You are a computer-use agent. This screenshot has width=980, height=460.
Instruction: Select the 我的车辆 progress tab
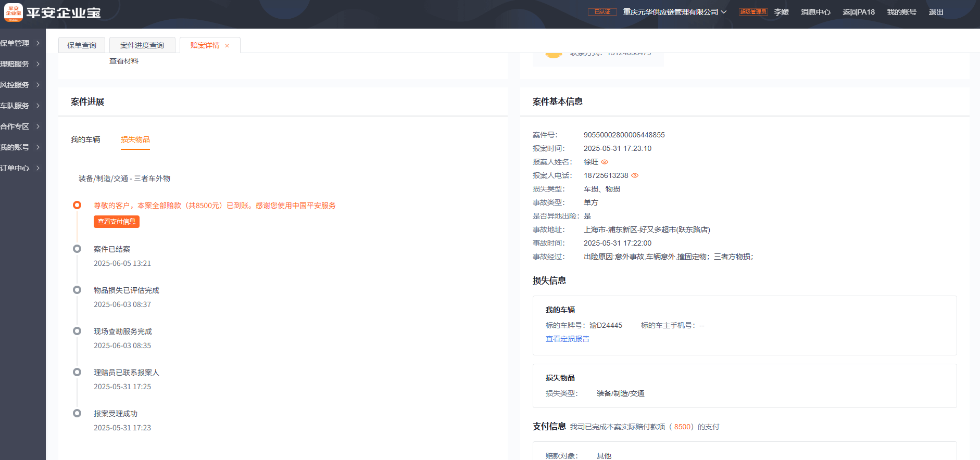click(85, 139)
